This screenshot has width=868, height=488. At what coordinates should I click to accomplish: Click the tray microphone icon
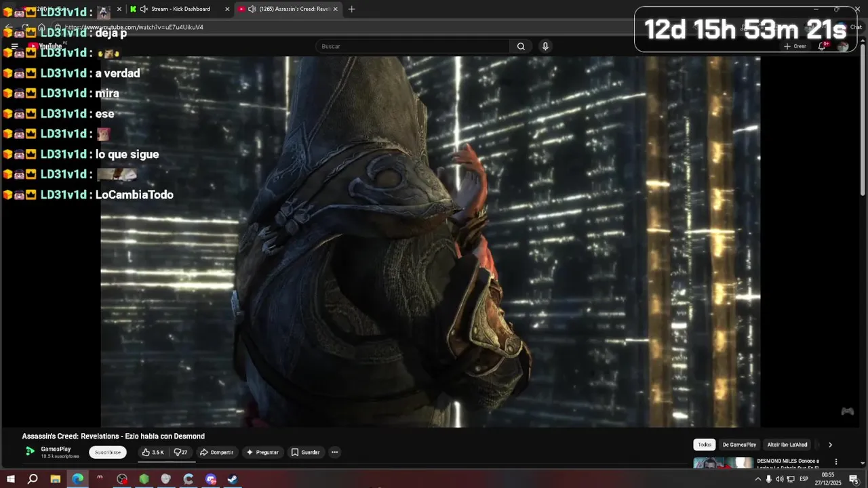pos(768,479)
